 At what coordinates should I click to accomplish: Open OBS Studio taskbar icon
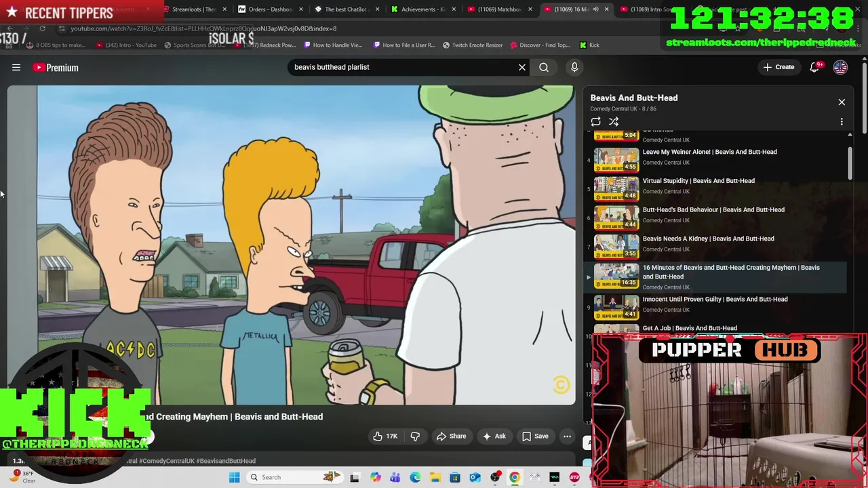[495, 477]
